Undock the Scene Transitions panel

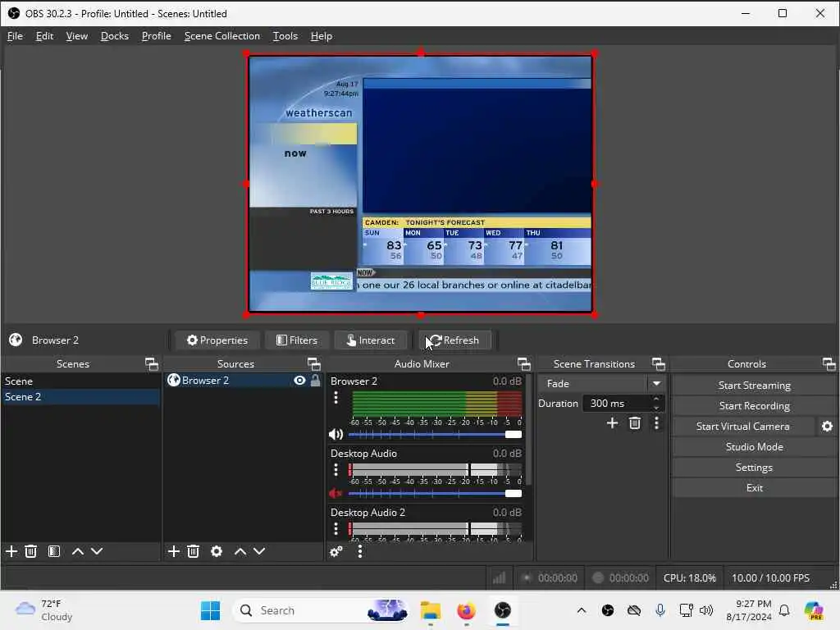[659, 364]
